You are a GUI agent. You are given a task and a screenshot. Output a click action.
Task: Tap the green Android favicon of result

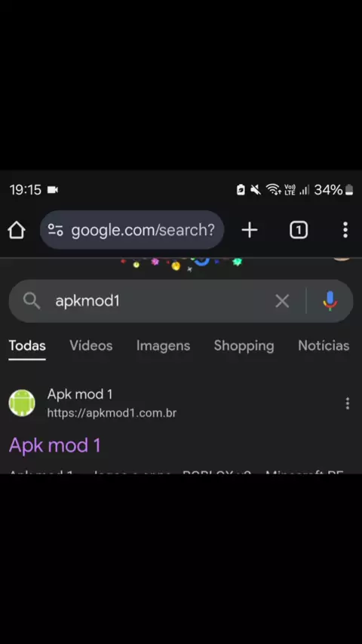22,403
